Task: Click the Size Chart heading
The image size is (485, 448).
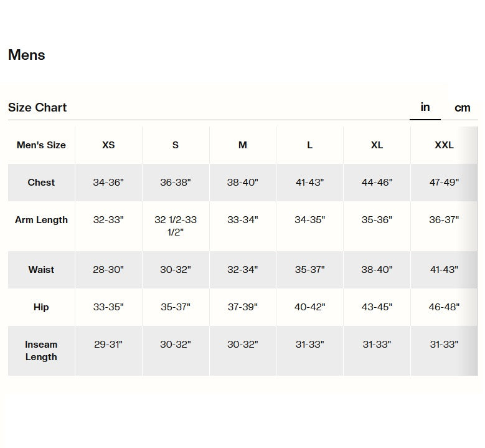Action: pos(37,108)
